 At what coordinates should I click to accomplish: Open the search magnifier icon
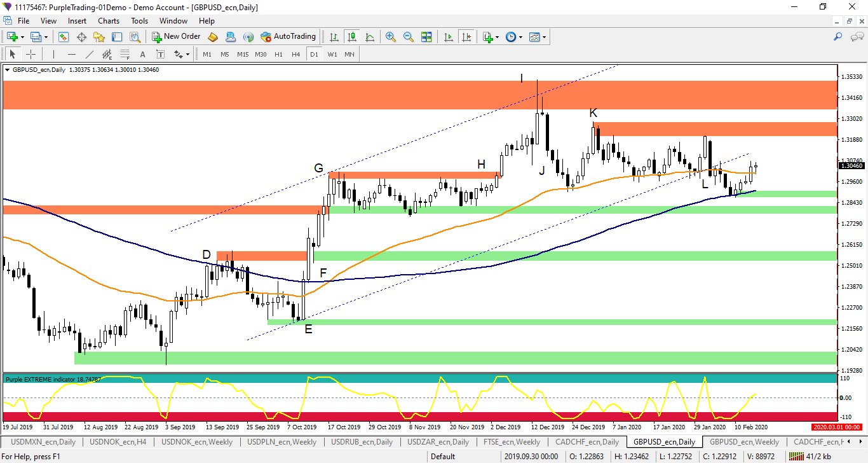pos(838,37)
